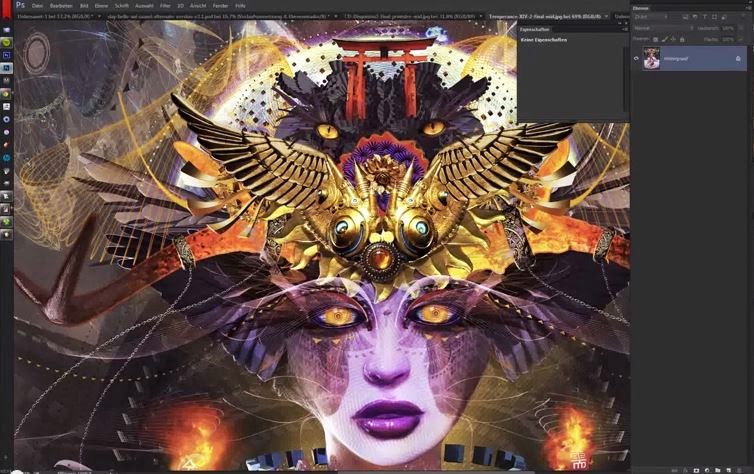Click the white document icon in left dock
Screen dimensions: 754x474
[x=6, y=106]
